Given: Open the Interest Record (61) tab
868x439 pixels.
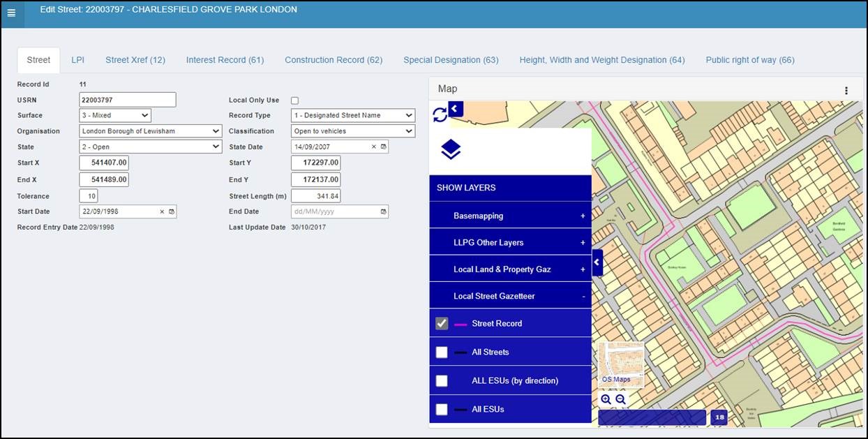Looking at the screenshot, I should point(225,60).
